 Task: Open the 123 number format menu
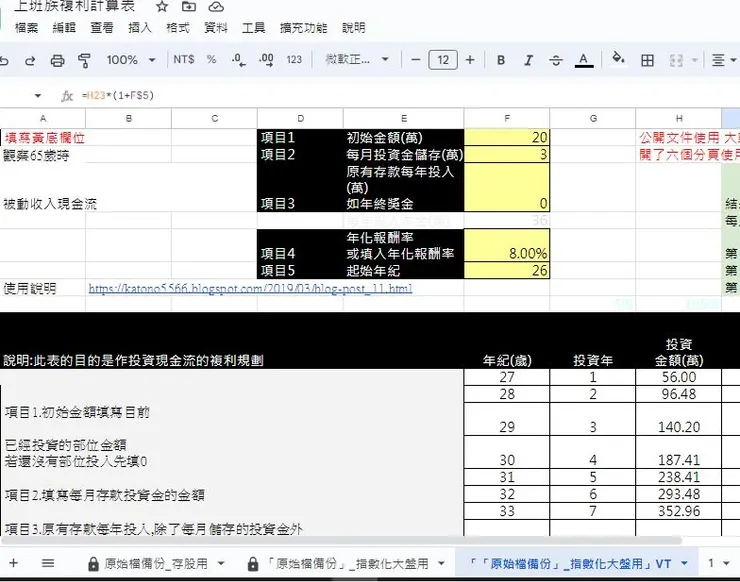(x=294, y=59)
